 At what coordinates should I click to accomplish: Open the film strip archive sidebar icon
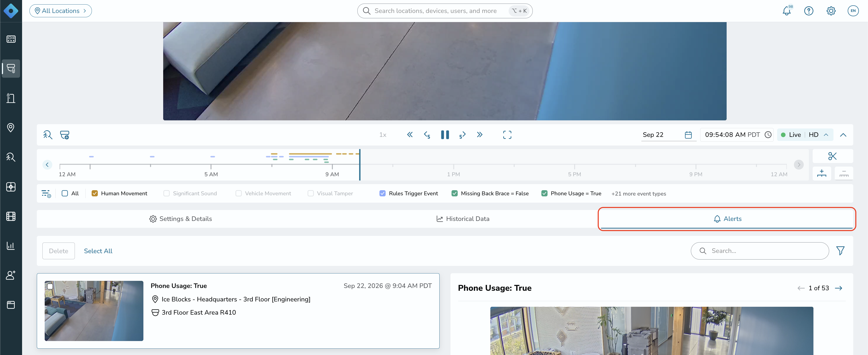[11, 216]
